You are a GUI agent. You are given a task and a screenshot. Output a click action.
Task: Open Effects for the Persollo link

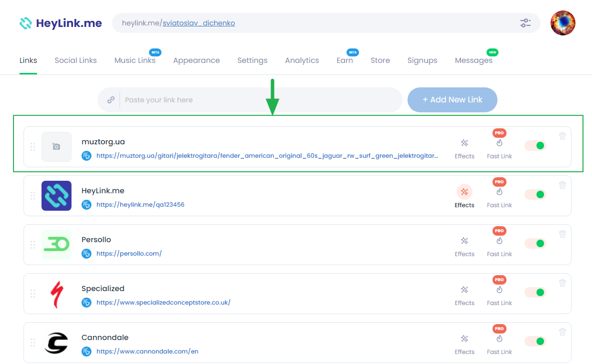point(464,247)
